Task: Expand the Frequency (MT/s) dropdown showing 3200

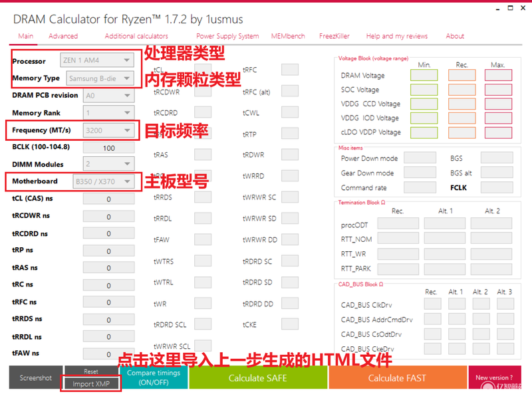Action: point(108,130)
